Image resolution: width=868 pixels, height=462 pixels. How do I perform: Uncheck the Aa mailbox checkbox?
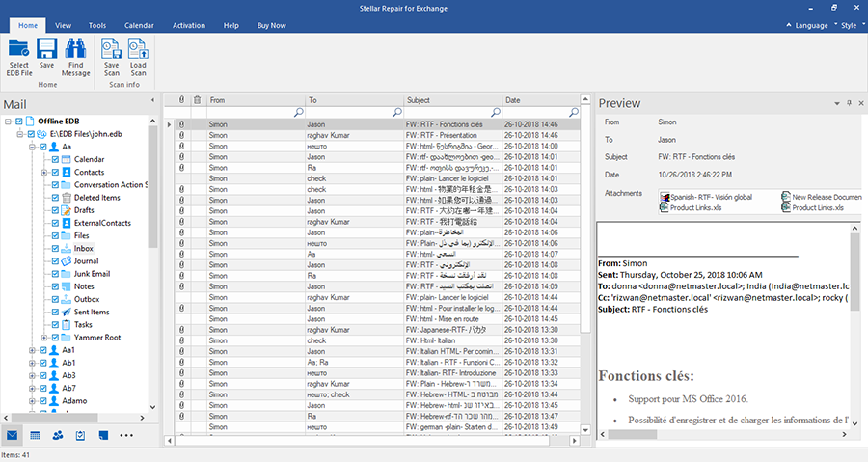tap(43, 147)
